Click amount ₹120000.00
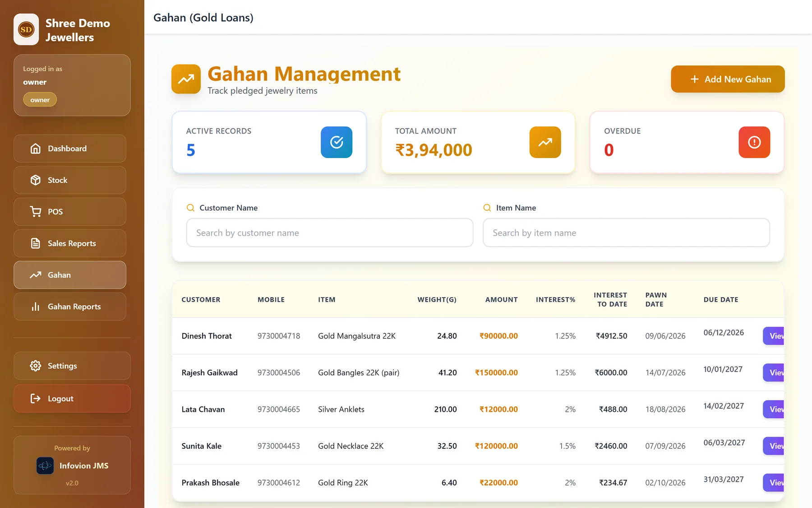 pos(496,446)
